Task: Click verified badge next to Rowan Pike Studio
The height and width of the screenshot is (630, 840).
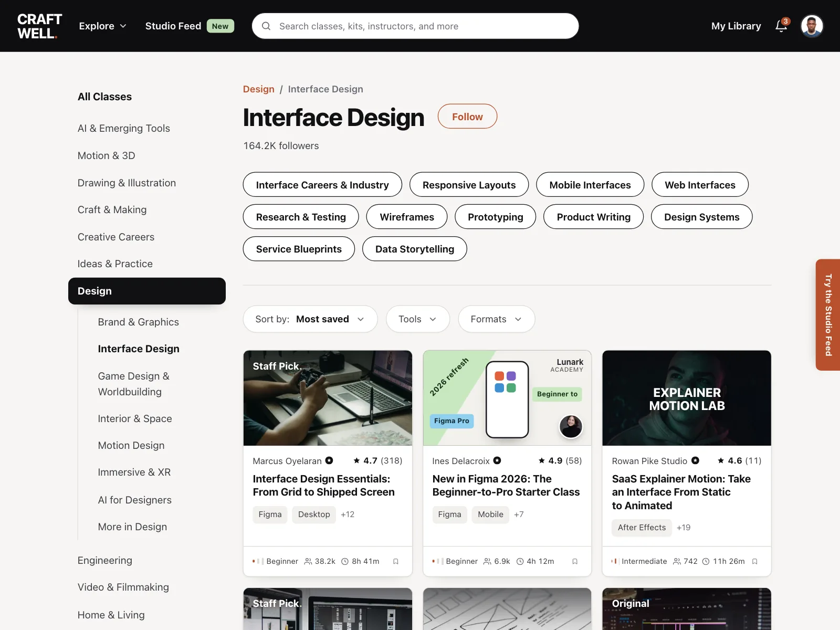Action: (695, 460)
